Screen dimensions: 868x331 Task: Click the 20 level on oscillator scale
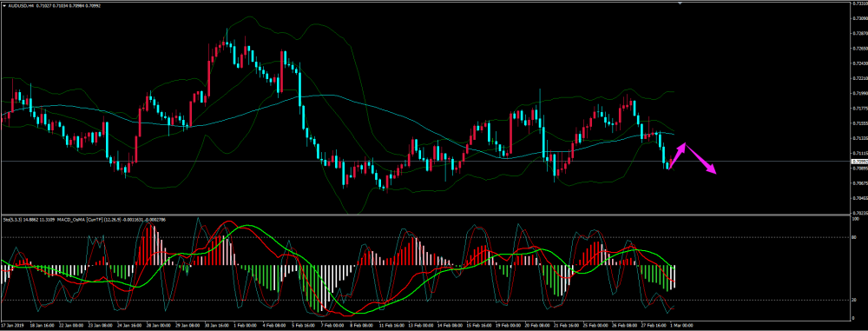(853, 300)
